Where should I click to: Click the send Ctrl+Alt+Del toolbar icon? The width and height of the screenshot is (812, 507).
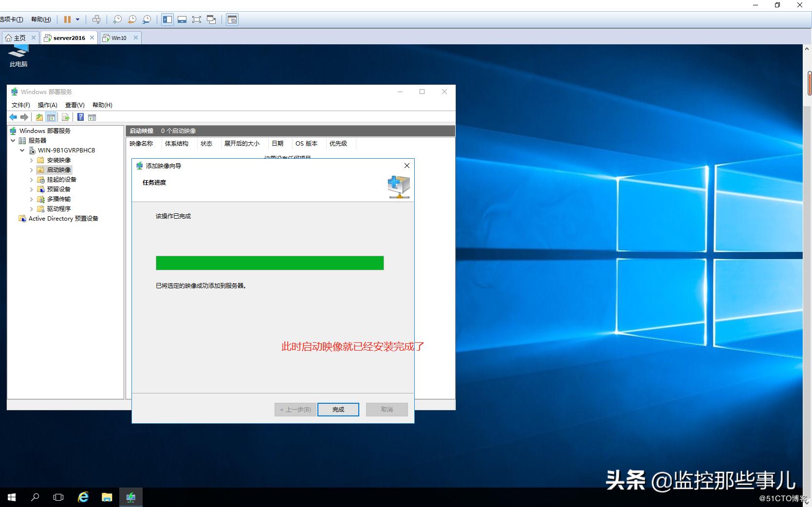[96, 19]
